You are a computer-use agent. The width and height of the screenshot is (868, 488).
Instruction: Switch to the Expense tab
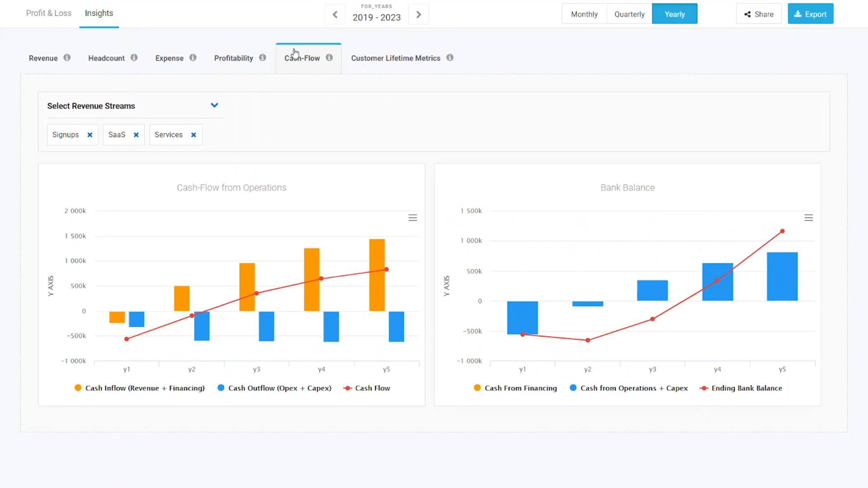click(170, 58)
